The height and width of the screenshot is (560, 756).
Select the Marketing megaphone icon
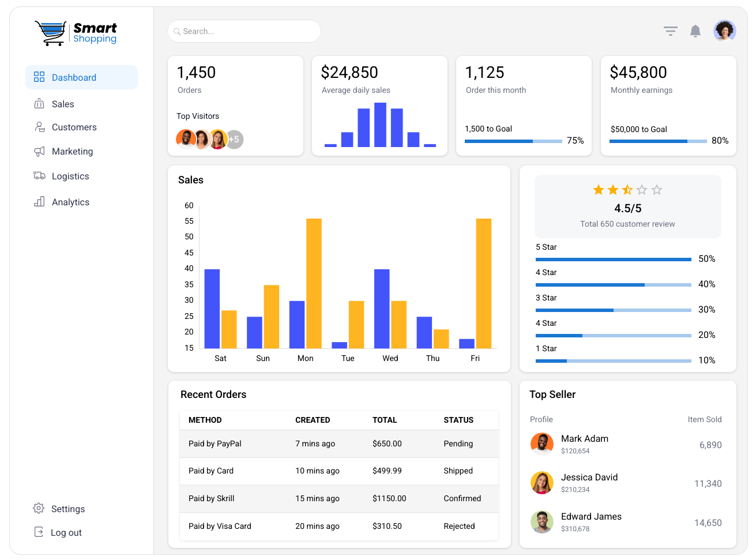pyautogui.click(x=39, y=151)
